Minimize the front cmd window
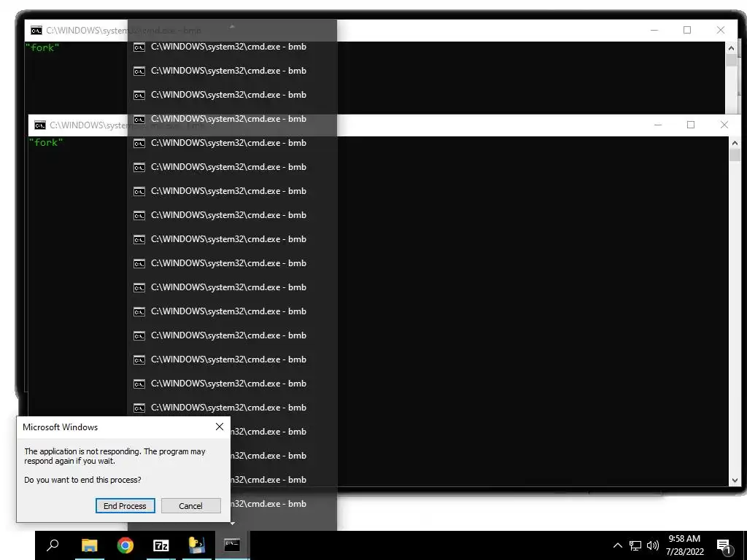The width and height of the screenshot is (747, 560). point(658,125)
